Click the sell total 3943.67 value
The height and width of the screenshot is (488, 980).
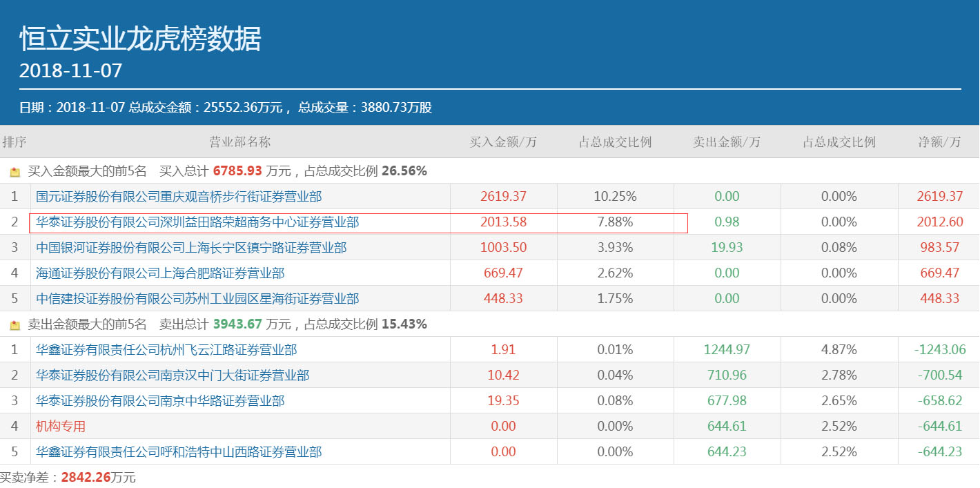coord(238,324)
